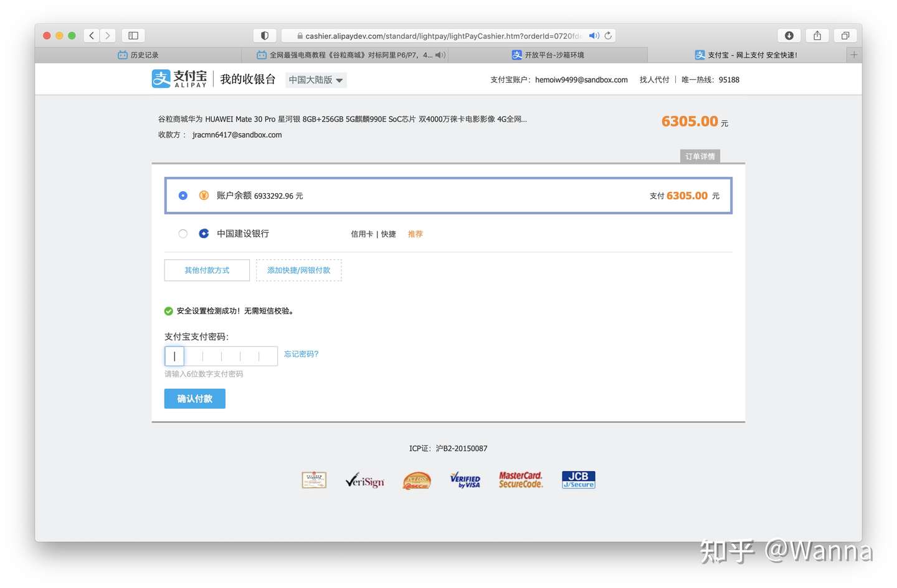Switch to the 开放平台-沙箱环境 tab

pyautogui.click(x=548, y=55)
